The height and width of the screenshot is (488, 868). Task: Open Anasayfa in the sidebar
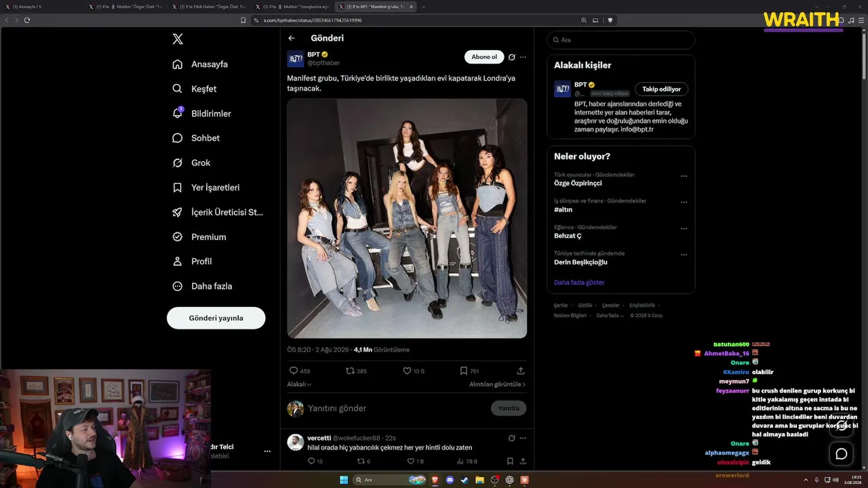point(200,64)
